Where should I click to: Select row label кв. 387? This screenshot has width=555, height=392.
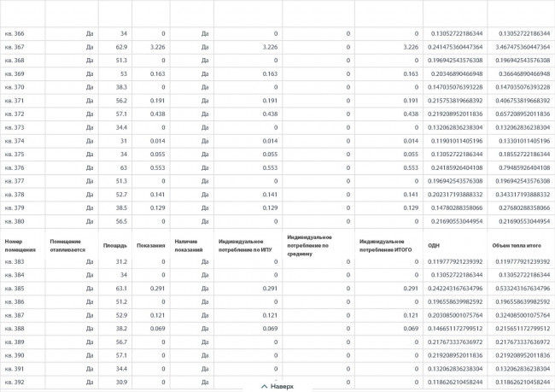pyautogui.click(x=15, y=315)
